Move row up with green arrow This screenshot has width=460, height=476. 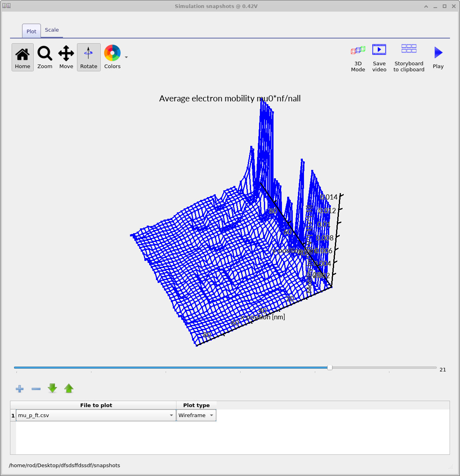(x=69, y=388)
